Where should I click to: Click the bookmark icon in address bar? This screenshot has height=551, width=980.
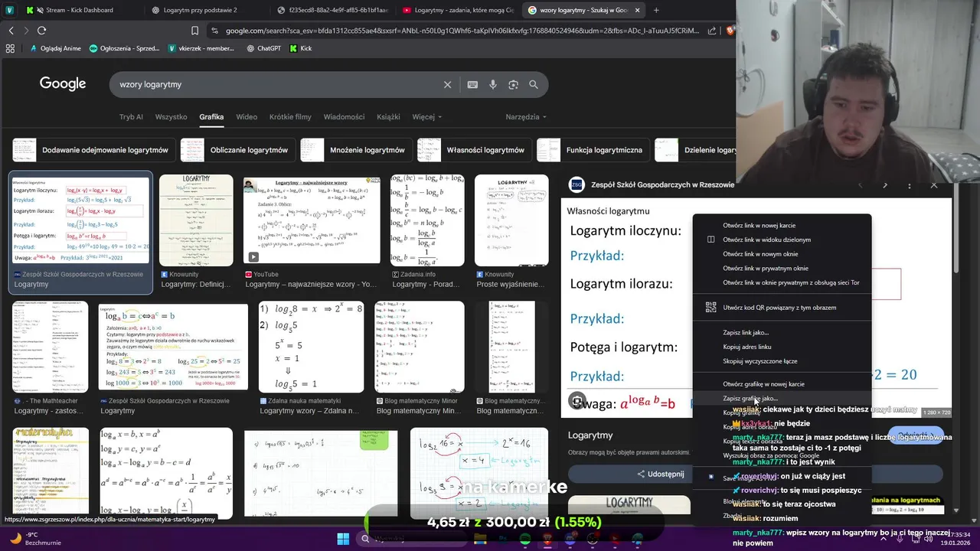[194, 31]
